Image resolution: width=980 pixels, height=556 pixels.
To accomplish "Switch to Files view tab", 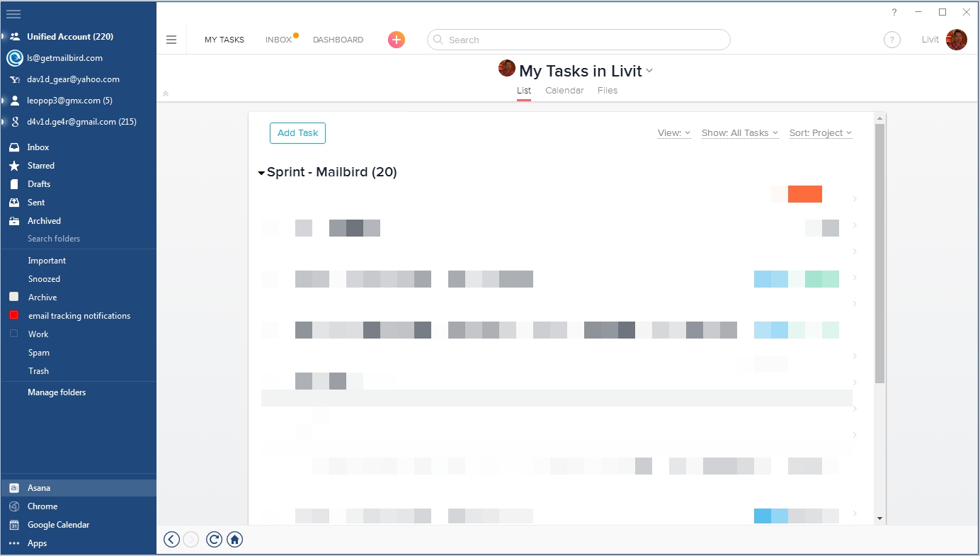I will coord(608,91).
